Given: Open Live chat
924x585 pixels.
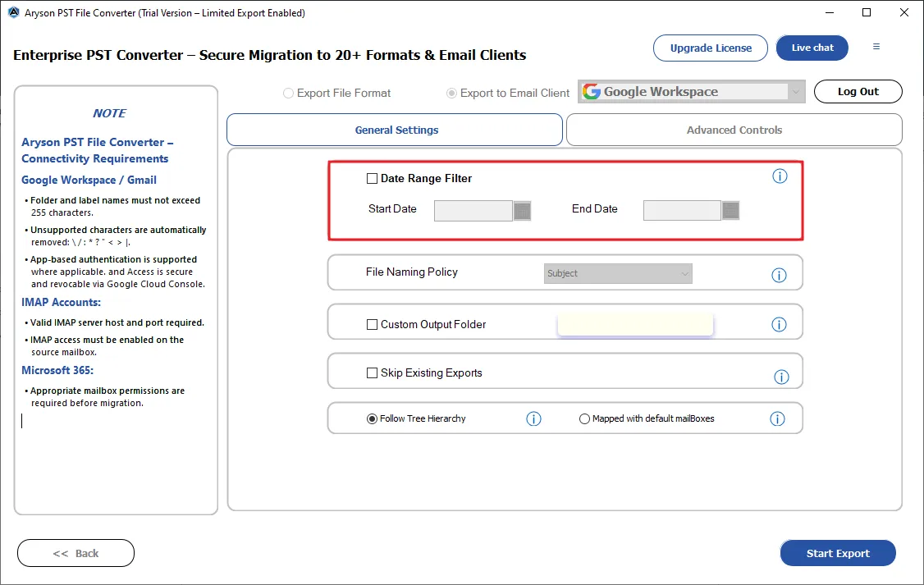Looking at the screenshot, I should 812,48.
